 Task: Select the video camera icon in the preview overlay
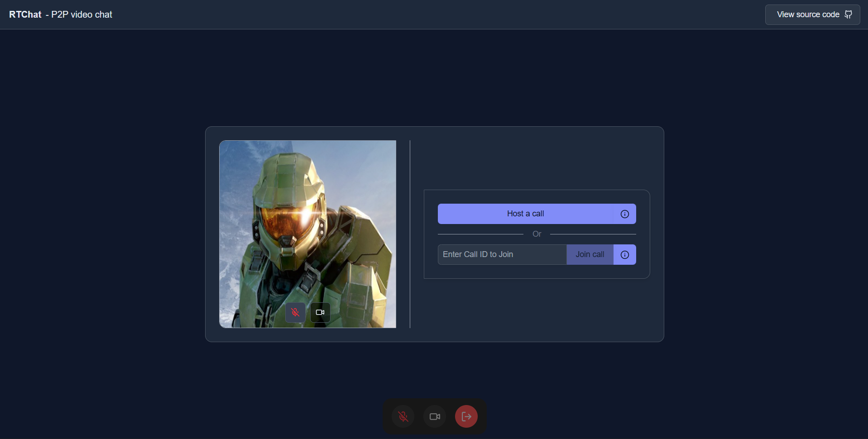pyautogui.click(x=320, y=312)
